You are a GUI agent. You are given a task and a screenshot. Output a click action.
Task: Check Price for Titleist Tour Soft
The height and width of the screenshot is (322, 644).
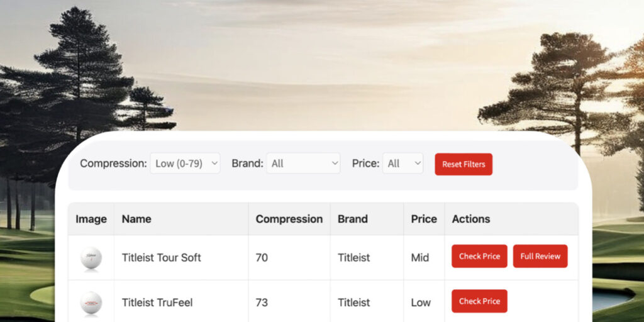point(479,257)
